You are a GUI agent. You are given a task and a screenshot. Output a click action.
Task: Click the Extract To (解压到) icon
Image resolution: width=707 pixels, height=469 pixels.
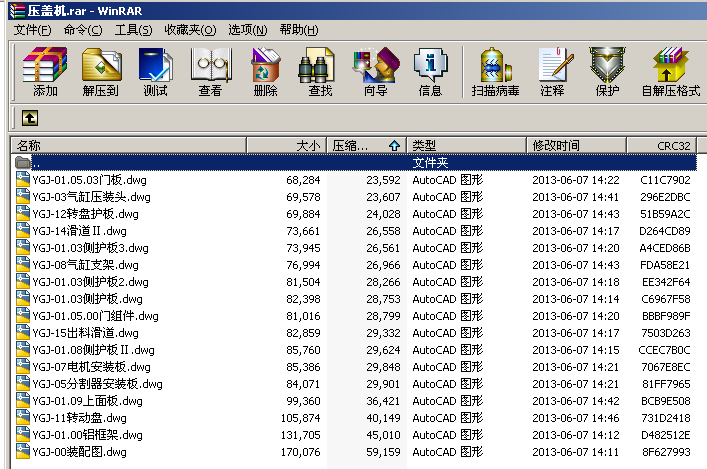pos(101,65)
